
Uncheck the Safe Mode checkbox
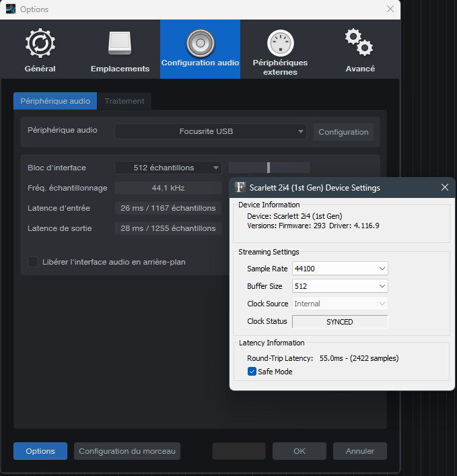pos(252,371)
